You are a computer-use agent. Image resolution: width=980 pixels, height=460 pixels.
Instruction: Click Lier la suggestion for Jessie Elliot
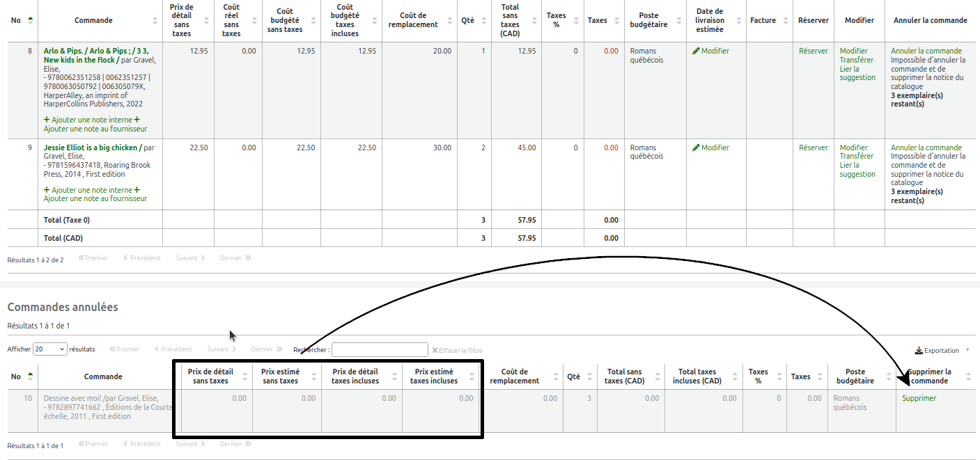coord(857,170)
